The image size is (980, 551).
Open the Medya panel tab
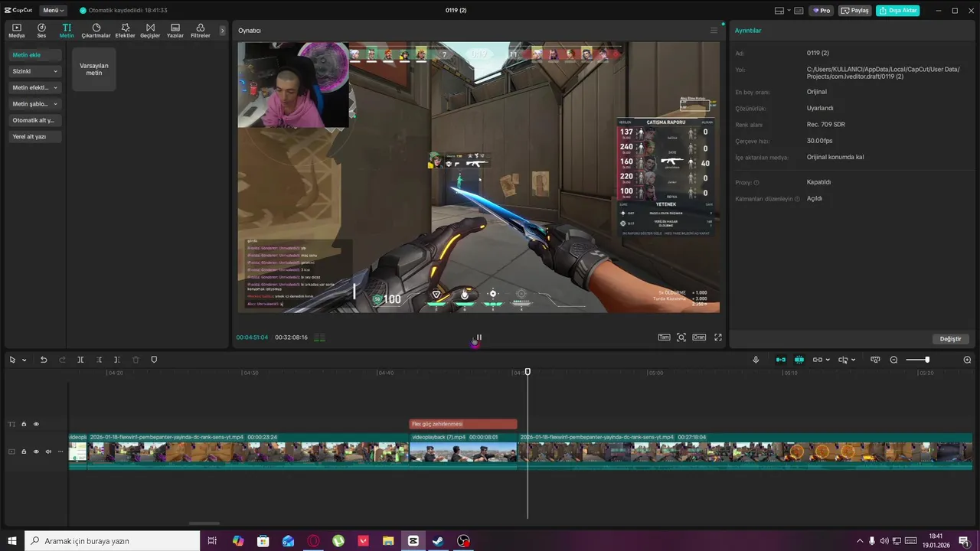[16, 31]
